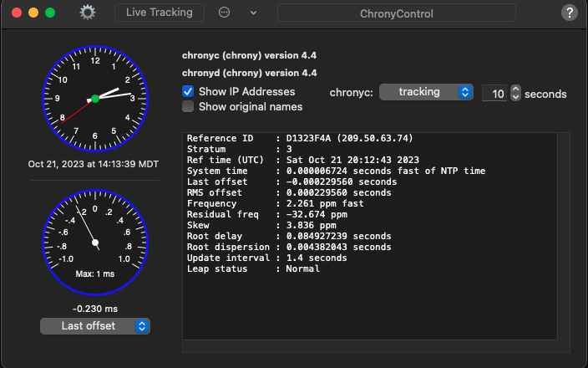Uncheck Show IP Addresses
This screenshot has height=368, width=588.
(x=188, y=91)
